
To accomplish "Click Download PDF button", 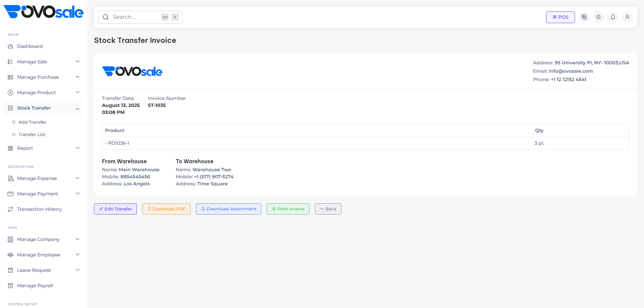I will [x=166, y=209].
